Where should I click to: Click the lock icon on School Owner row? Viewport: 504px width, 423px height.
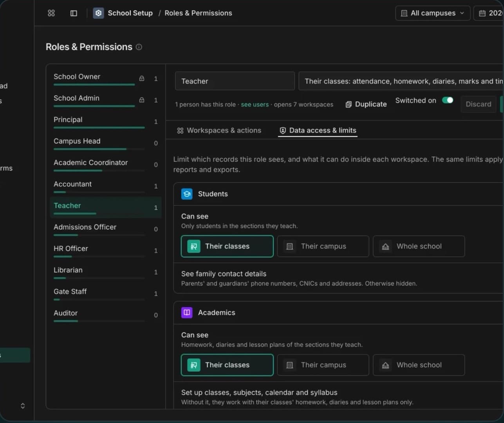(x=142, y=78)
